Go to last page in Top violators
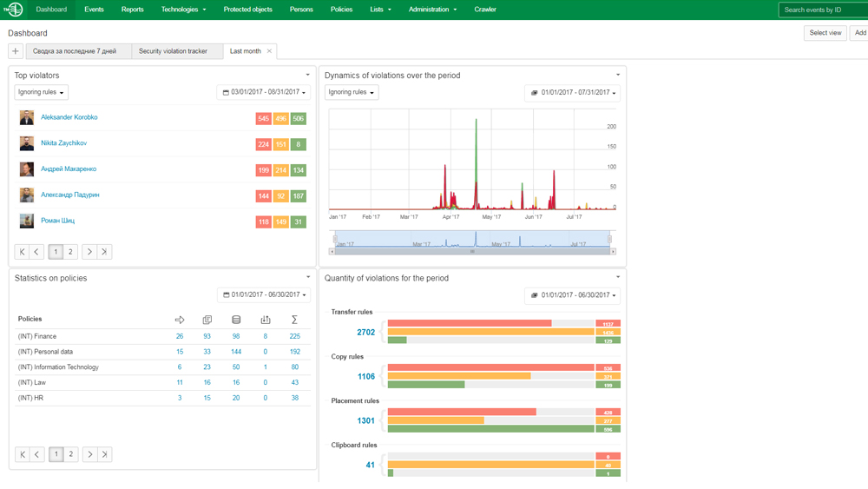The image size is (868, 489). 104,252
